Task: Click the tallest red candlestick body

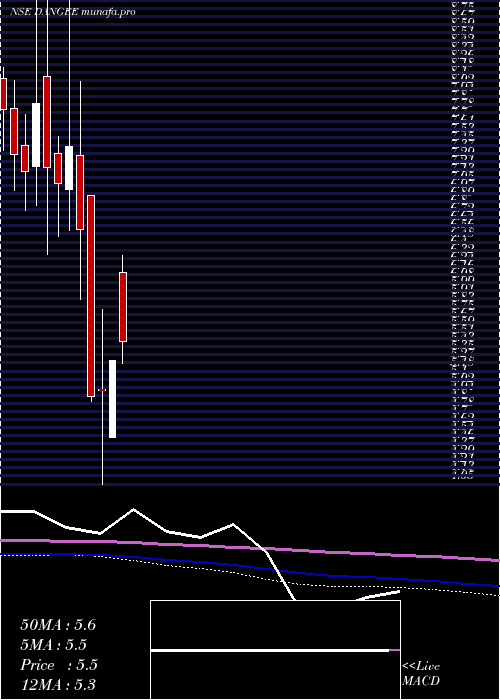Action: tap(91, 296)
